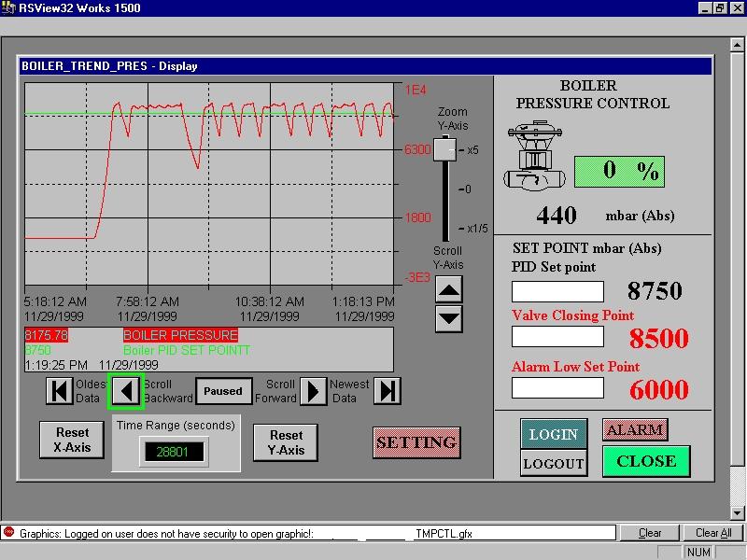This screenshot has width=747, height=560.
Task: Click the green CLOSE button
Action: (x=646, y=461)
